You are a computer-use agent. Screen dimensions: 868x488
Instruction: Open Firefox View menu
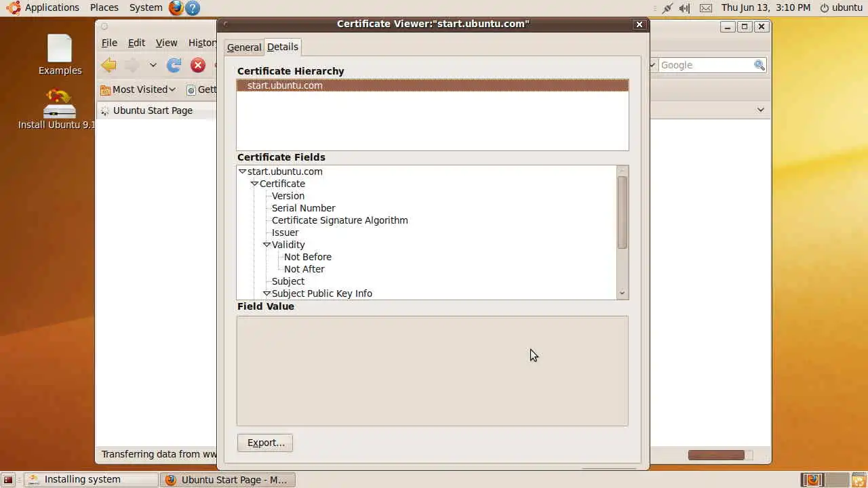tap(166, 43)
